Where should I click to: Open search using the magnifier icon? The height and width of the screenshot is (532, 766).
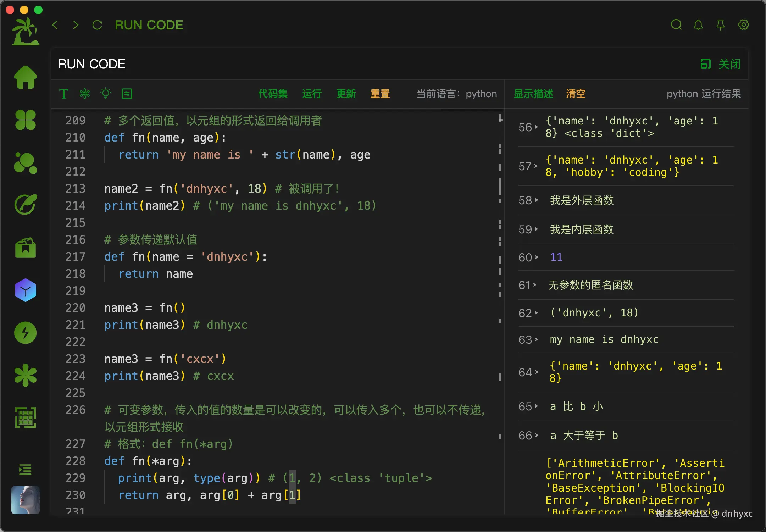click(x=676, y=25)
